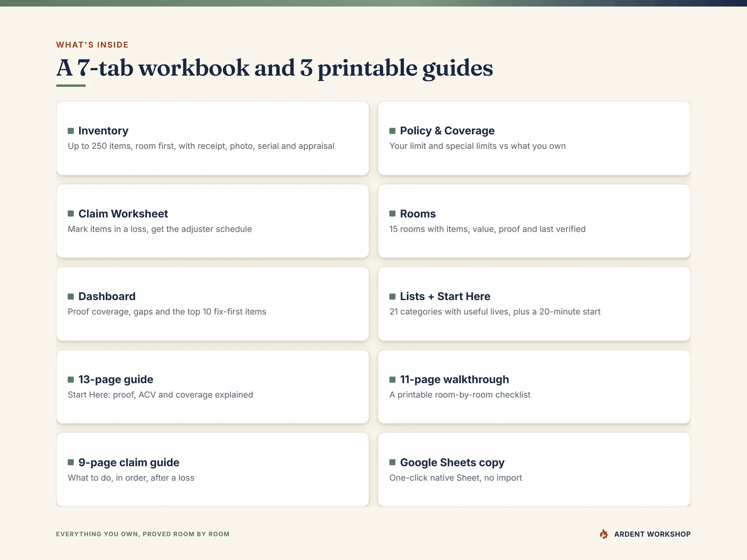Viewport: 747px width, 560px height.
Task: Click the green bullet beside Rooms
Action: 393,213
